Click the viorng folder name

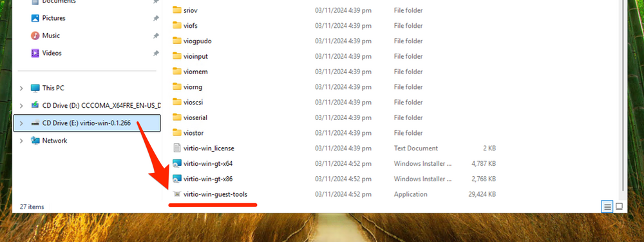[x=193, y=87]
